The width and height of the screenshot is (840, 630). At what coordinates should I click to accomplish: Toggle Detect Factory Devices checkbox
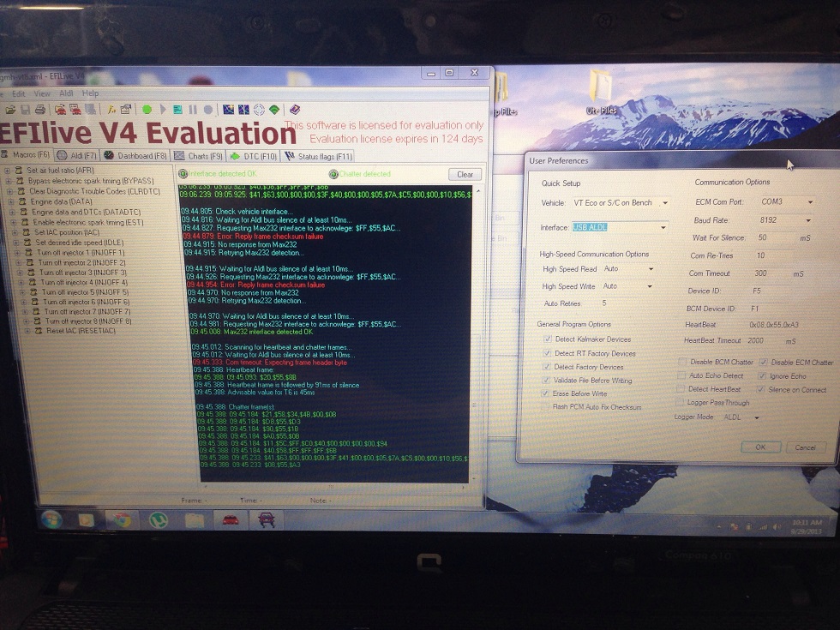tap(547, 367)
